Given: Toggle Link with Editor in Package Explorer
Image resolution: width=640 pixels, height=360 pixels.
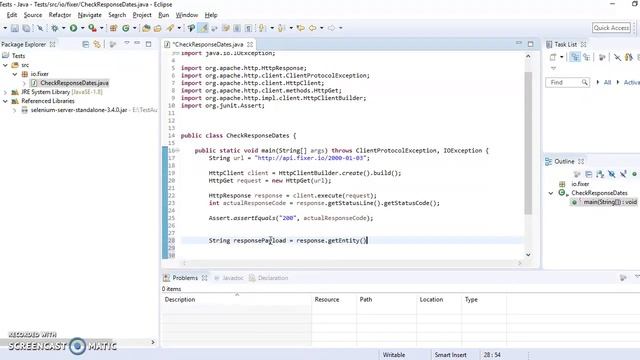Looking at the screenshot, I should 97,44.
